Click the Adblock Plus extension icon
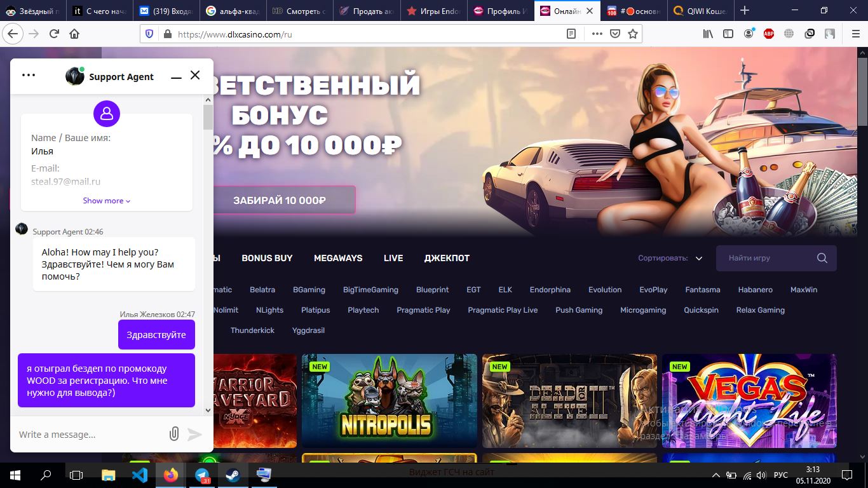868x488 pixels. point(769,34)
